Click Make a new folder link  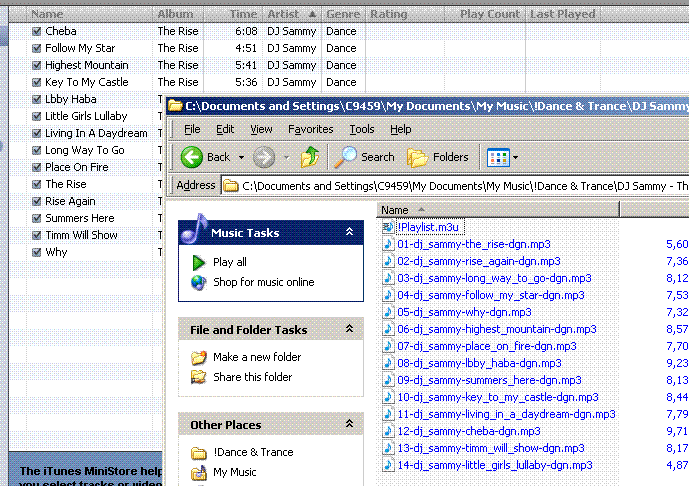click(x=257, y=357)
